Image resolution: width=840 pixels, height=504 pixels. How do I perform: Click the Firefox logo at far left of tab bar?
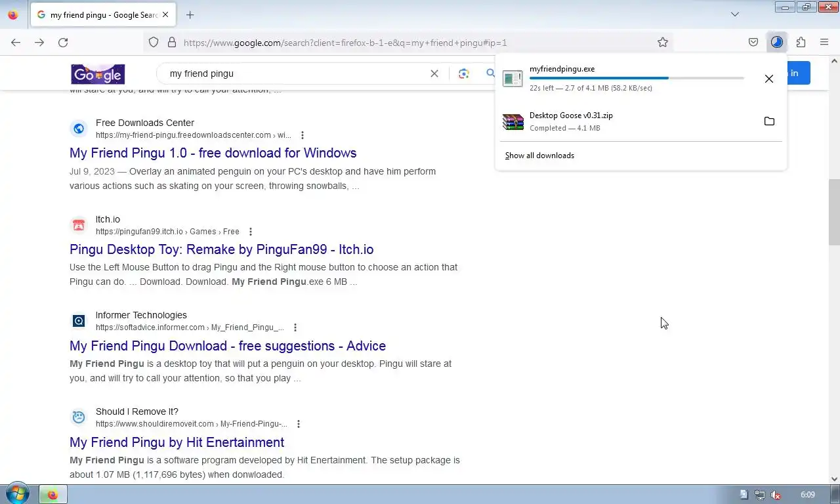[12, 14]
